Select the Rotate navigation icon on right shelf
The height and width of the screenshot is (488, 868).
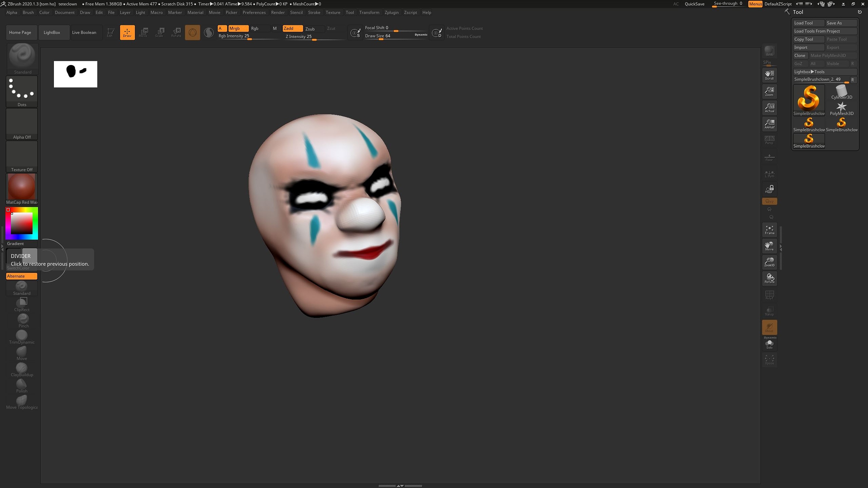click(769, 278)
